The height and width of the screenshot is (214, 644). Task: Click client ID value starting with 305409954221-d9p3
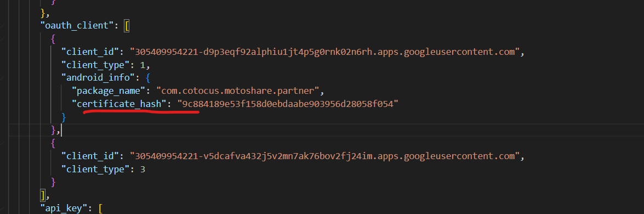(x=326, y=52)
